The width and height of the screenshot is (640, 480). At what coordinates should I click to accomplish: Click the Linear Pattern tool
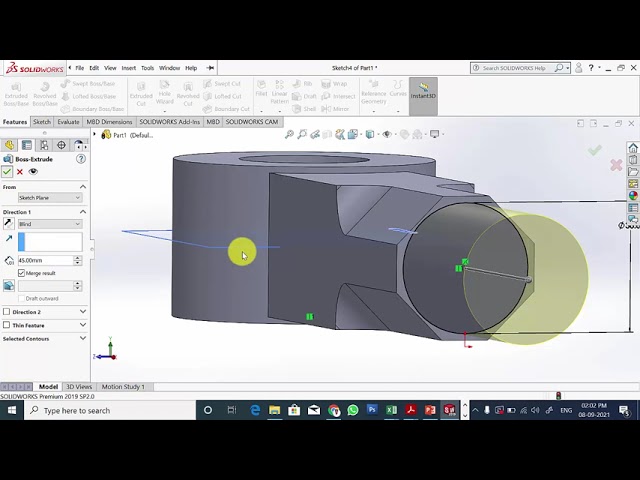(280, 92)
